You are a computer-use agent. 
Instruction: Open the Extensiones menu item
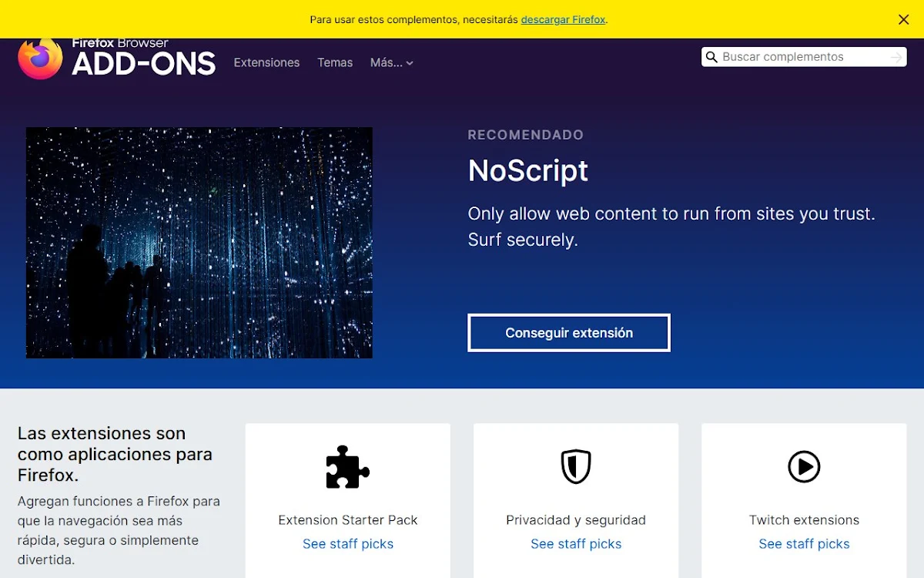coord(266,62)
